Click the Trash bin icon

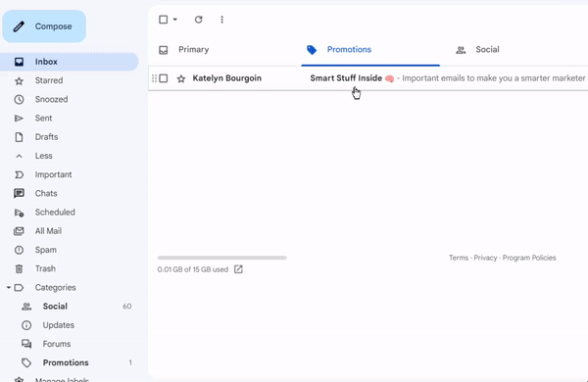tap(19, 268)
